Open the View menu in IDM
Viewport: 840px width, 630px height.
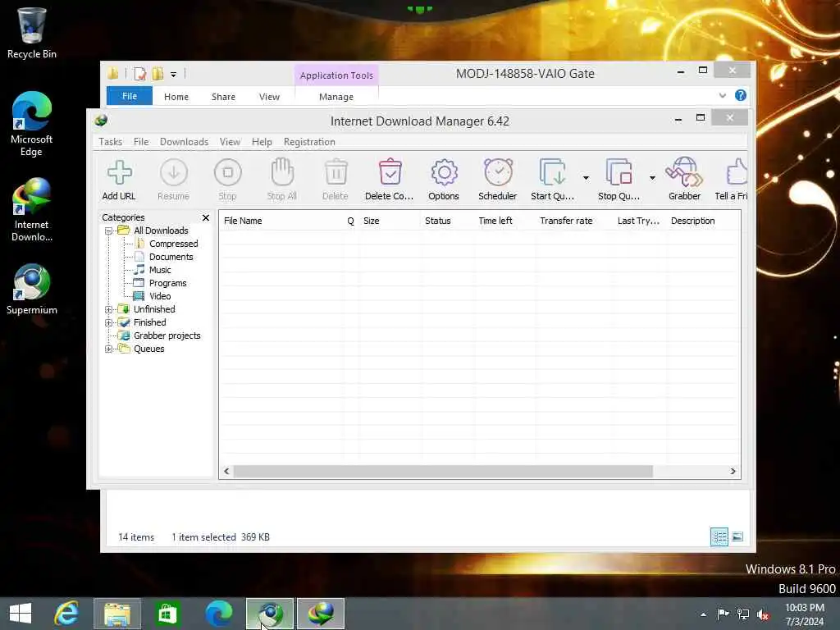tap(230, 142)
